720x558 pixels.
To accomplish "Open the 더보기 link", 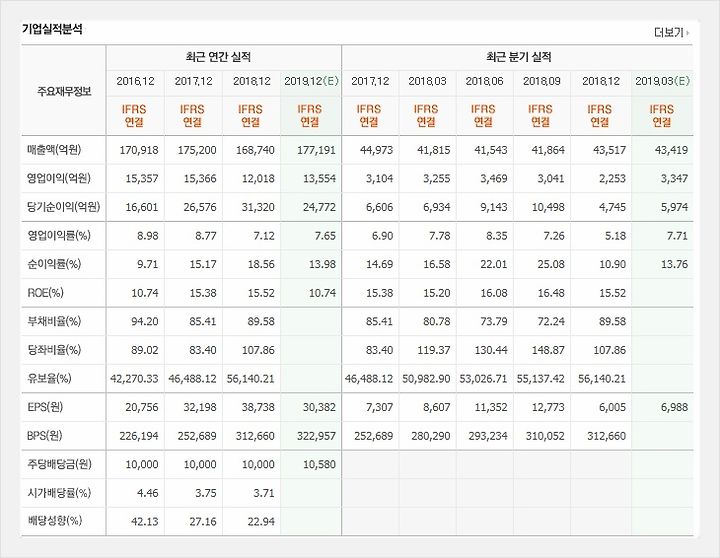I will (671, 33).
